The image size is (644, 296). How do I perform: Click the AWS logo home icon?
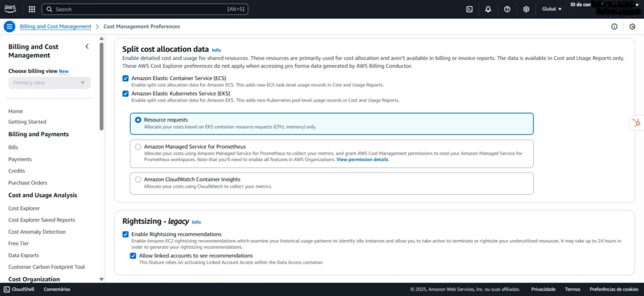(x=11, y=9)
